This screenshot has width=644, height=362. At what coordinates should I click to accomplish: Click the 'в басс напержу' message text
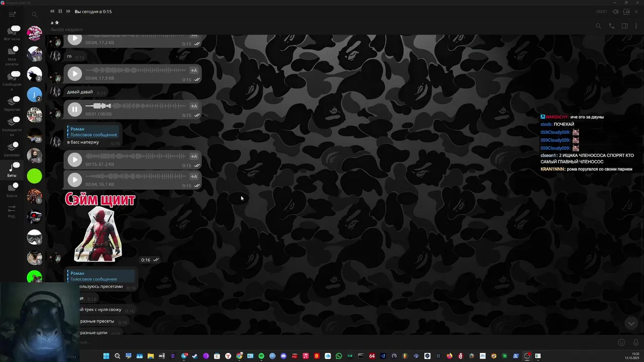pos(83,142)
